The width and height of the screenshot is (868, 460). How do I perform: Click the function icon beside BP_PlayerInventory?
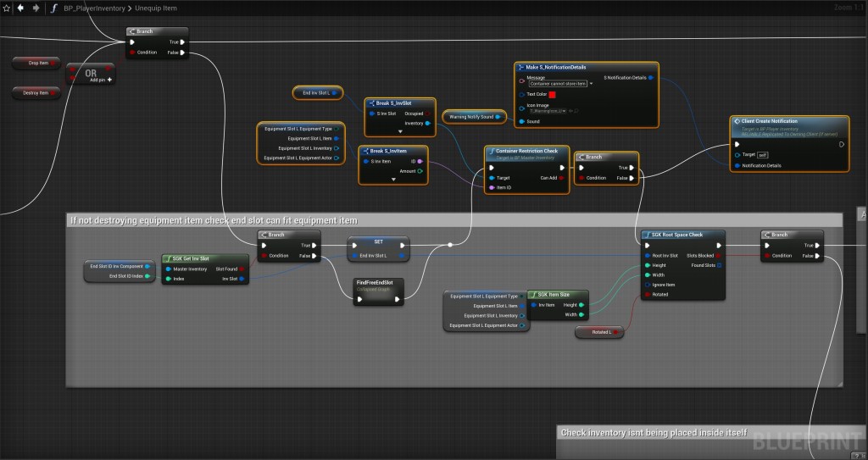coord(55,8)
